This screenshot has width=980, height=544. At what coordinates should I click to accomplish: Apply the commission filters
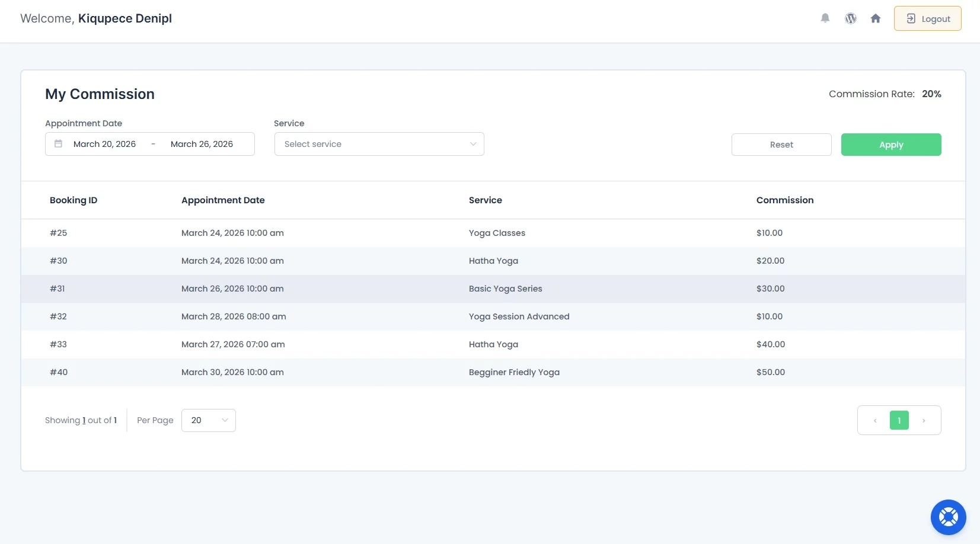click(890, 145)
